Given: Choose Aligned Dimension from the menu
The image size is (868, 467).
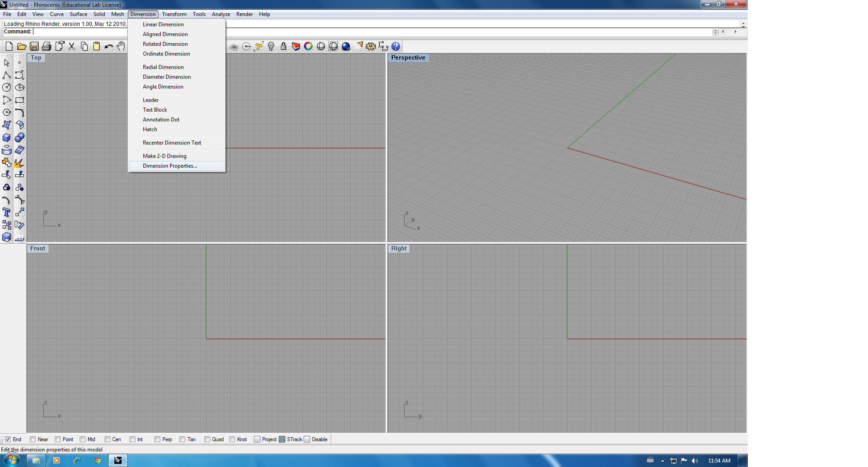Looking at the screenshot, I should tap(176, 34).
